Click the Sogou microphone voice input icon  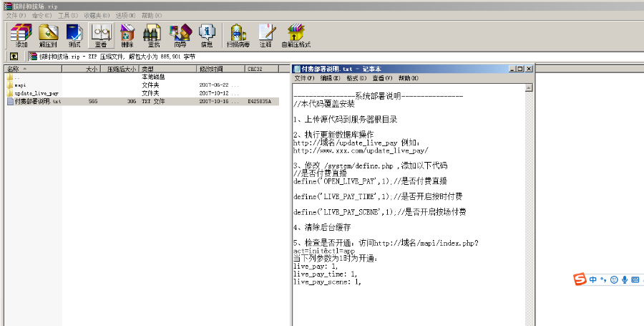625,279
